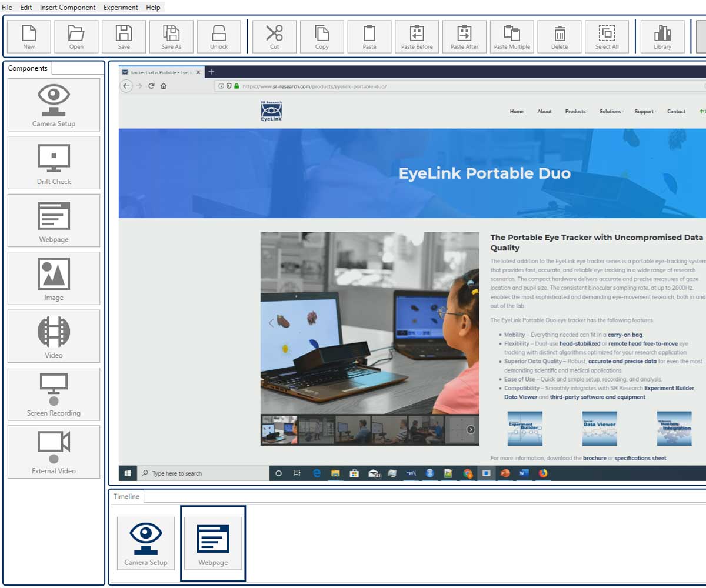Viewport: 706px width, 588px height.
Task: Open an experiment with Open button
Action: tap(76, 37)
